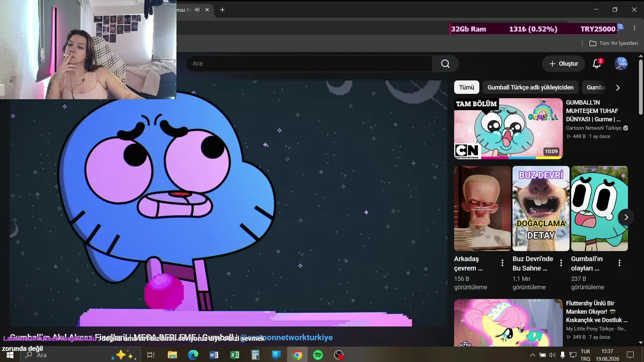Open the Chrome profile avatar in toolbar
The height and width of the screenshot is (362, 644).
(x=620, y=29)
